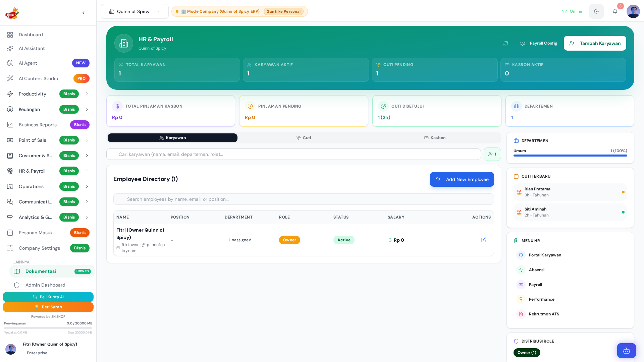Click Ganti ke Personal mode switch
Image resolution: width=644 pixels, height=362 pixels.
pos(283,11)
